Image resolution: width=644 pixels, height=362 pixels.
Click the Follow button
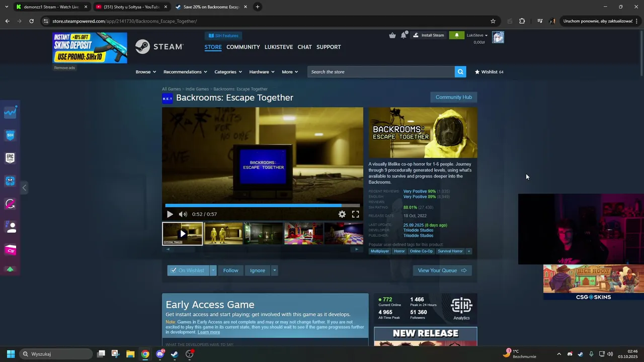point(230,270)
